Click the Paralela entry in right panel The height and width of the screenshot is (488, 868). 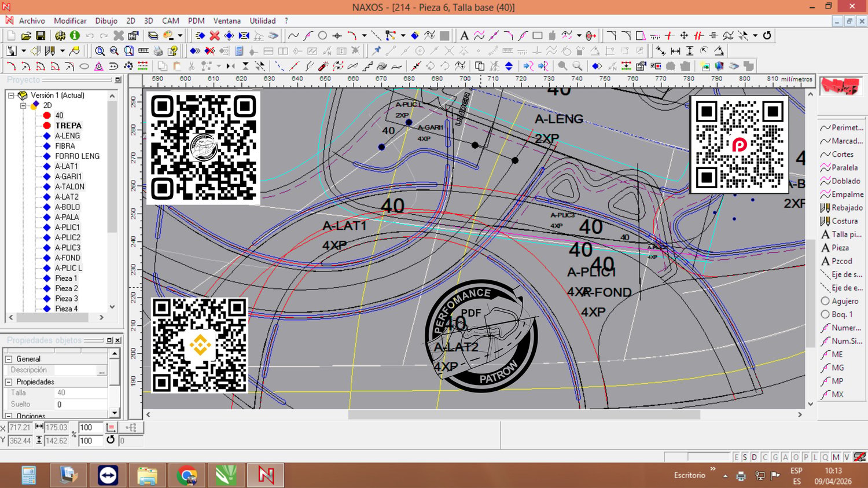click(842, 168)
